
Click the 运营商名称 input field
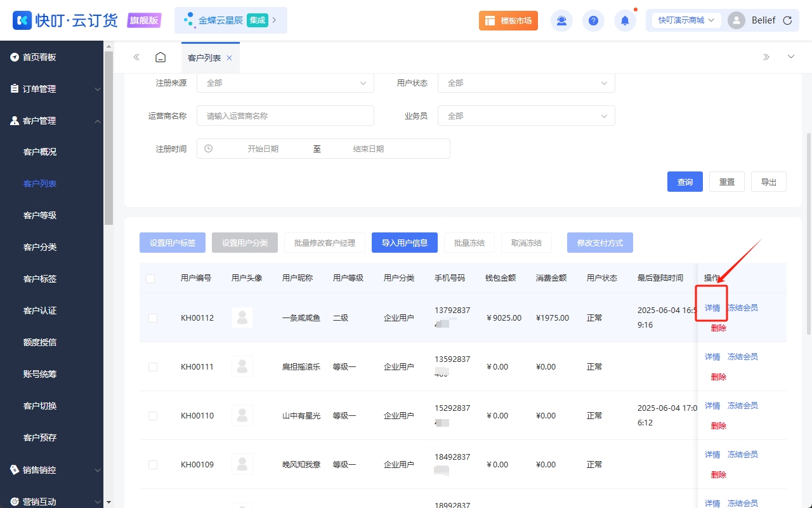(x=285, y=116)
